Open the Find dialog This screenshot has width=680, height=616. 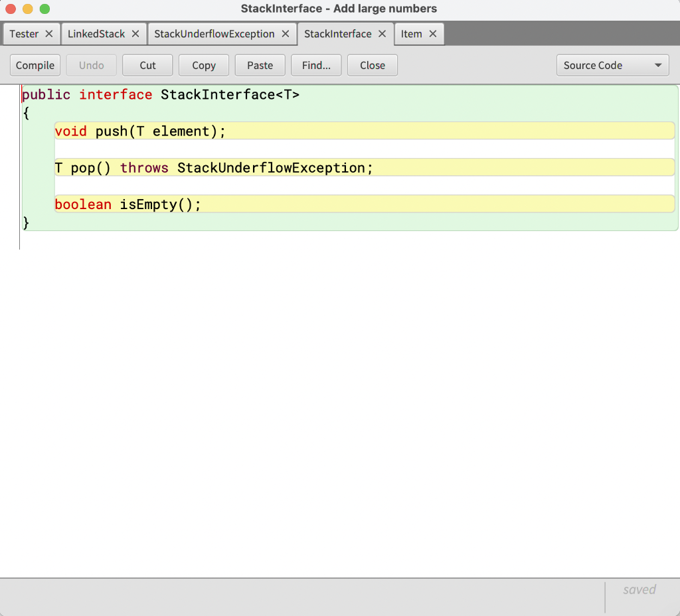click(x=316, y=65)
